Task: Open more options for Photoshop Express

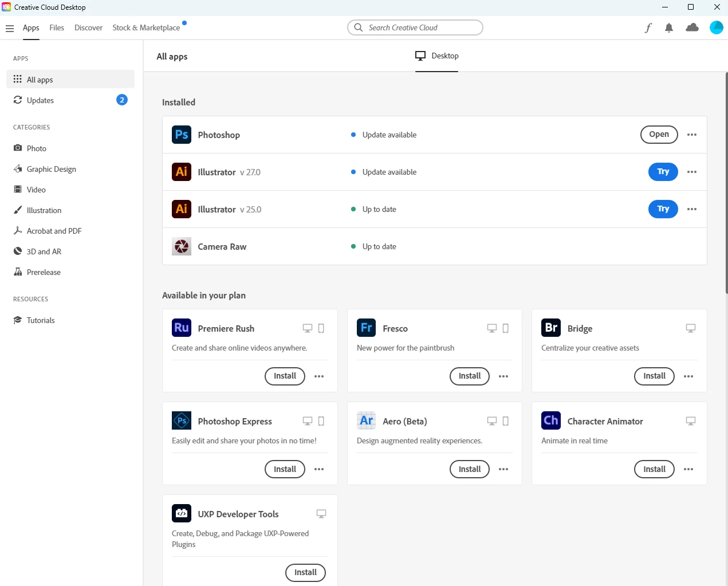Action: click(319, 469)
